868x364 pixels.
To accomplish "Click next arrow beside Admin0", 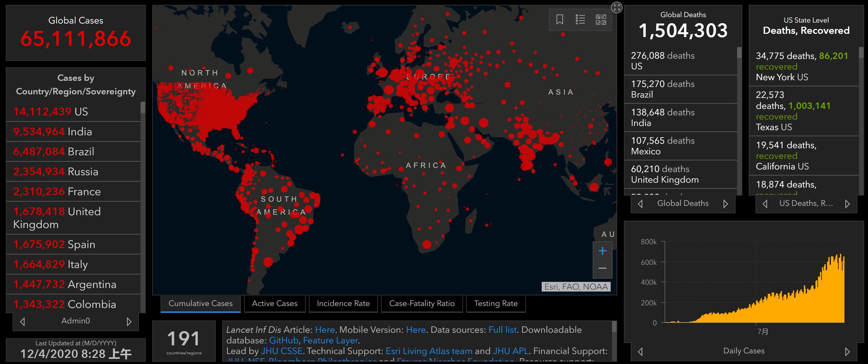I will pyautogui.click(x=129, y=321).
